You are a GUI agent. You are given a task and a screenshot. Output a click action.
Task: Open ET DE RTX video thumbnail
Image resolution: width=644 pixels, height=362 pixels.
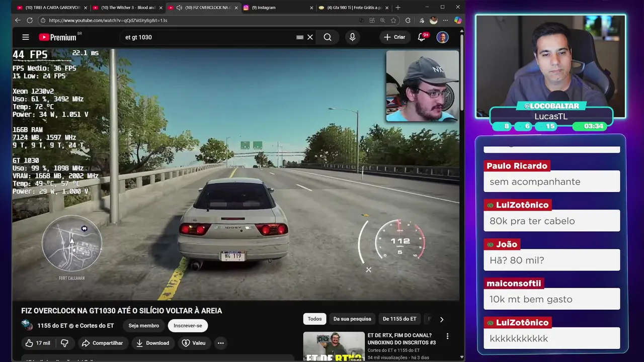(x=334, y=346)
